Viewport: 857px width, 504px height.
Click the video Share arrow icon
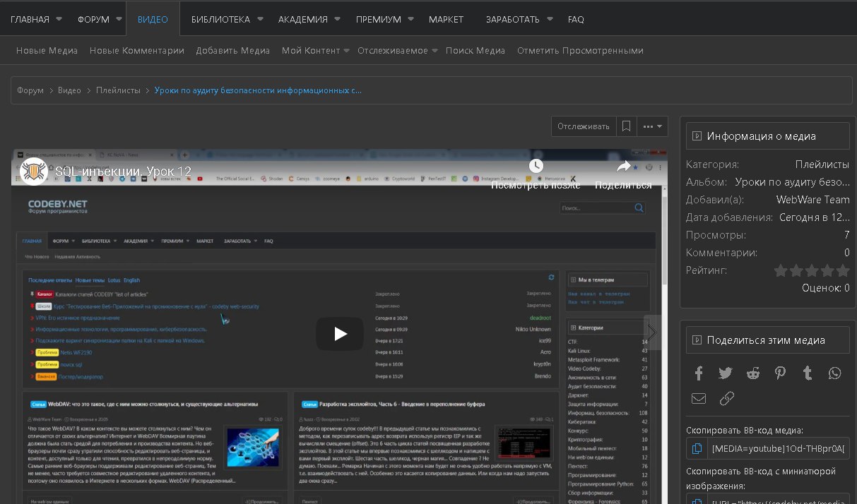[623, 166]
